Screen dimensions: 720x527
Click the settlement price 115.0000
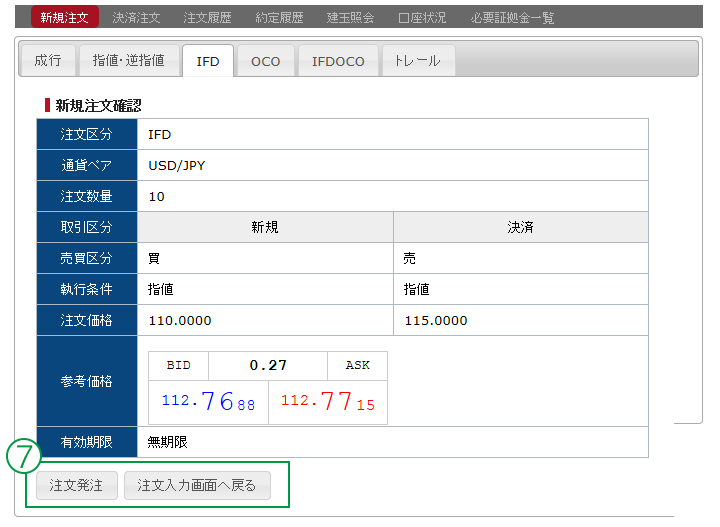436,320
